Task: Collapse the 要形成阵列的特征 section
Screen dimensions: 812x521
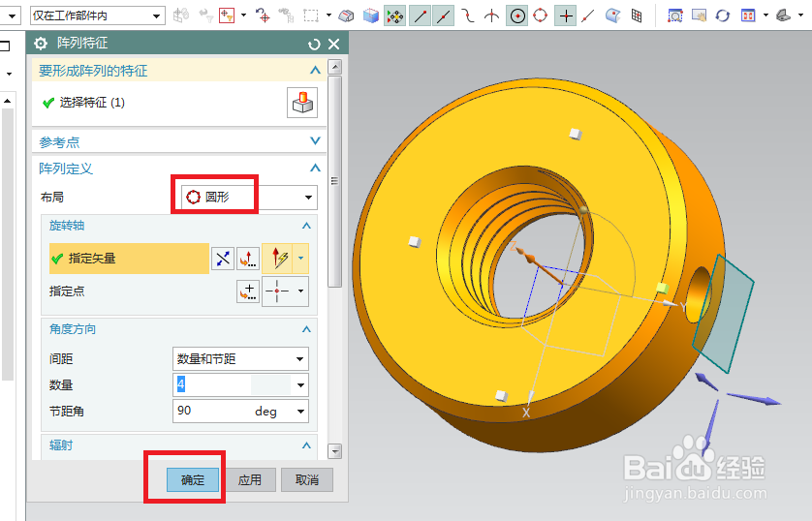Action: (315, 71)
